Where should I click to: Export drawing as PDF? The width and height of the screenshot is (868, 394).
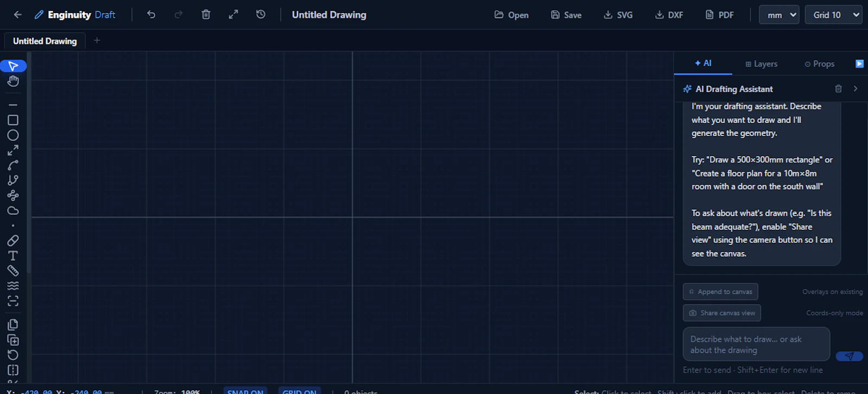coord(720,15)
